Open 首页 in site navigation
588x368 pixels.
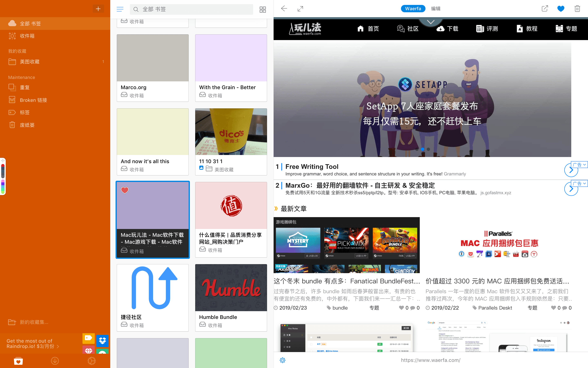click(368, 29)
